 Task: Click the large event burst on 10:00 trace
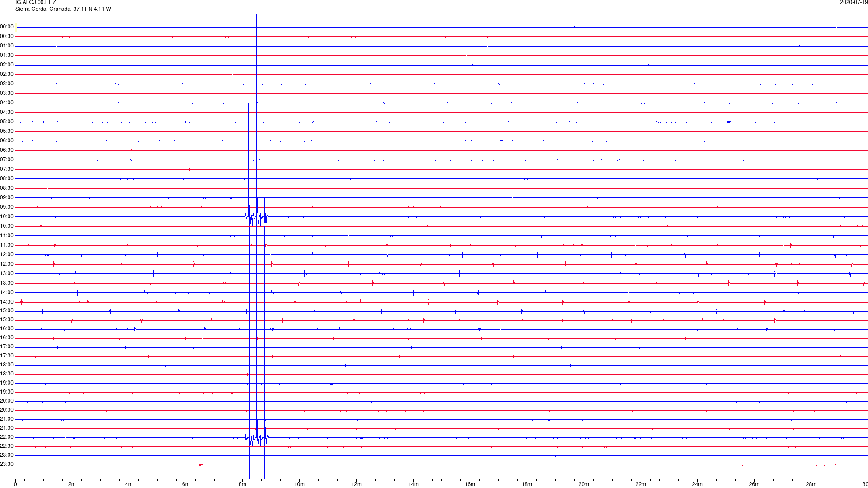(x=257, y=217)
